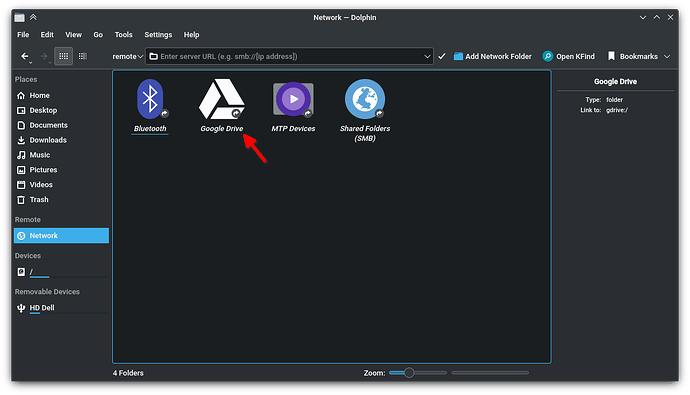Adjust the Zoom slider handle
Screen dimensions: 690x395
coord(409,373)
